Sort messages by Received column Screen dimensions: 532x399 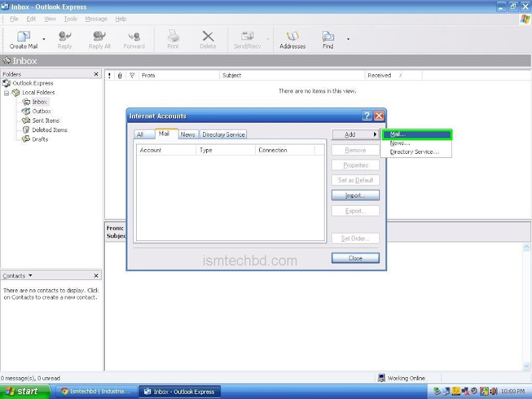point(393,75)
